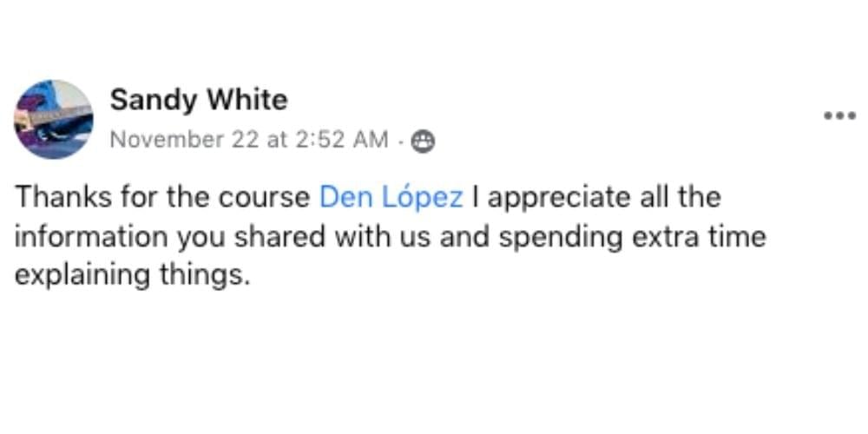
Task: Click the word "Den" in the mention
Action: [341, 197]
